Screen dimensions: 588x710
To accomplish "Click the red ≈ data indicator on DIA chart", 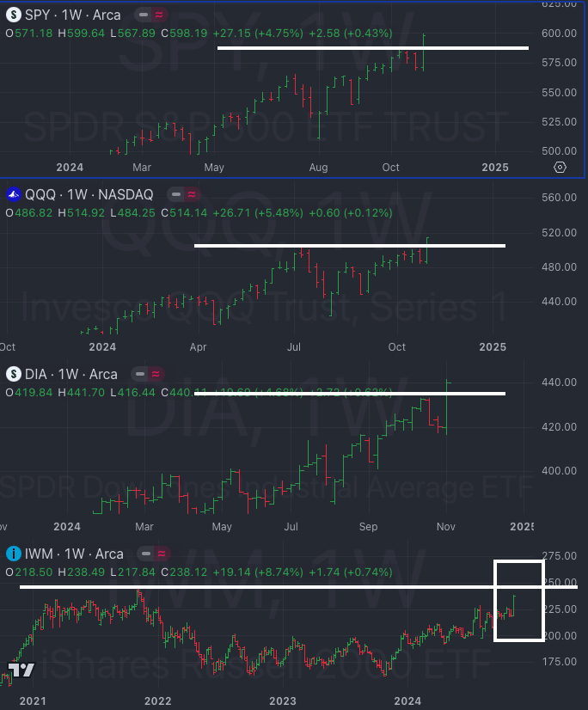I will 156,375.
